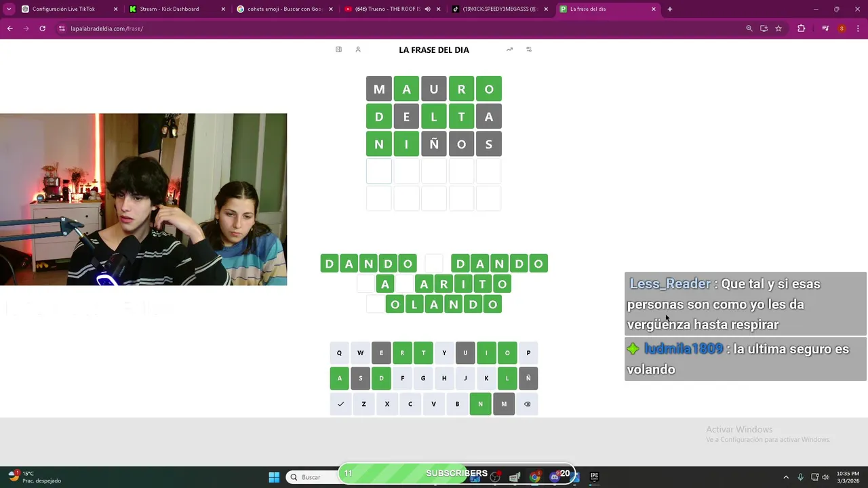
Task: Click the address bar URL lapalabradeldia.com
Action: [106, 28]
